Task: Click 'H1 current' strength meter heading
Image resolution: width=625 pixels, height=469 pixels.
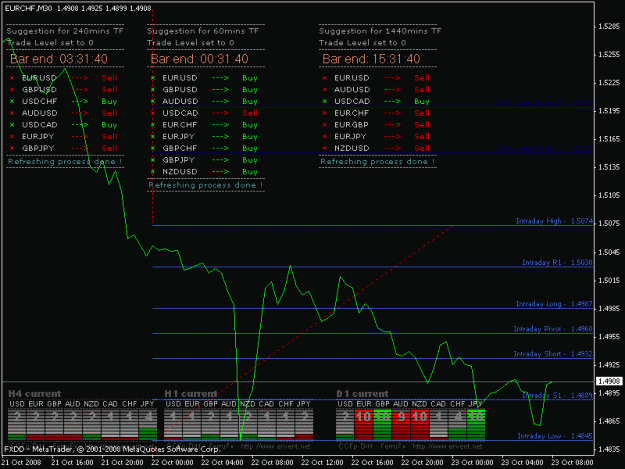Action: point(191,394)
